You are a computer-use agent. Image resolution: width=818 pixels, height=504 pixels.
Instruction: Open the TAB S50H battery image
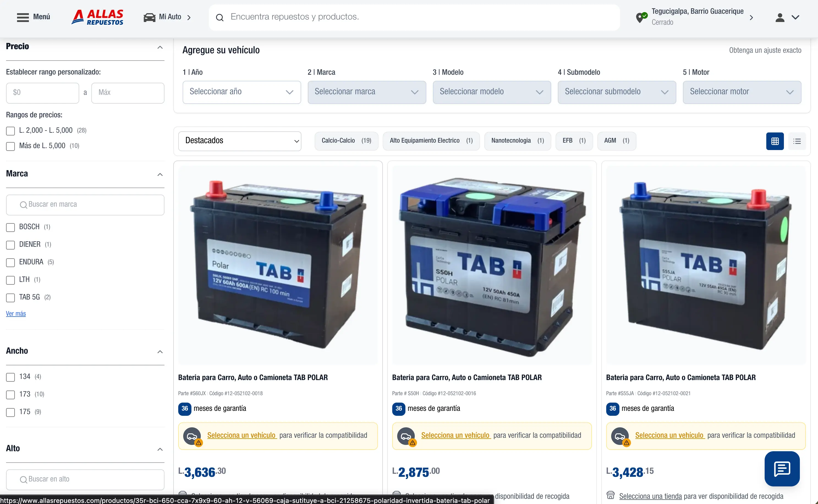point(492,265)
